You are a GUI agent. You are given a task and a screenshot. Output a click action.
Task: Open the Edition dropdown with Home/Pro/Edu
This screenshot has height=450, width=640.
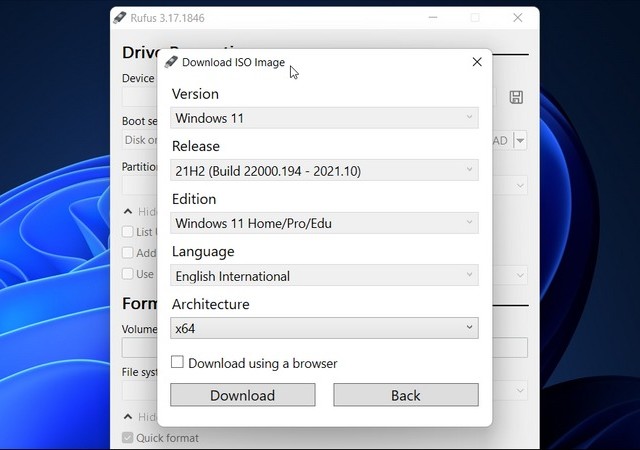[x=324, y=223]
